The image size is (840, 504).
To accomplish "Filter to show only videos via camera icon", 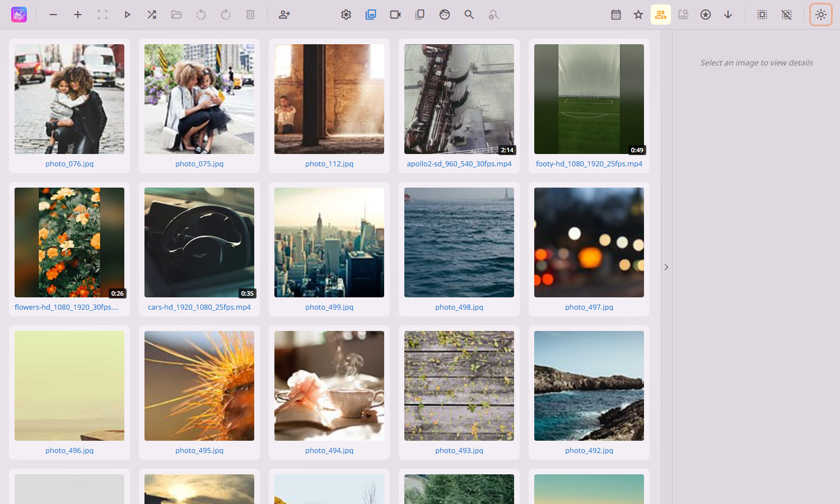I will point(395,15).
